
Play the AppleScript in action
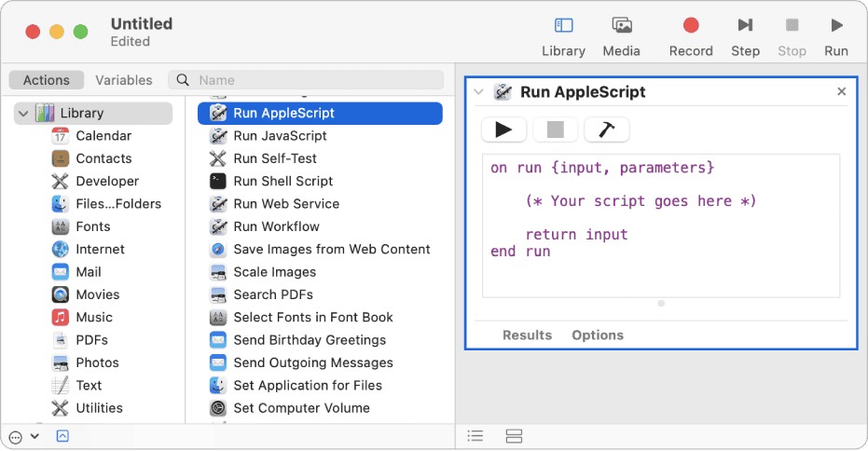click(x=504, y=130)
